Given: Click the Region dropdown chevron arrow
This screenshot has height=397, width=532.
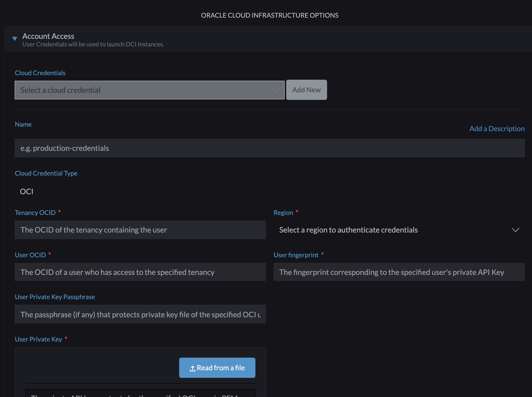Looking at the screenshot, I should point(516,230).
